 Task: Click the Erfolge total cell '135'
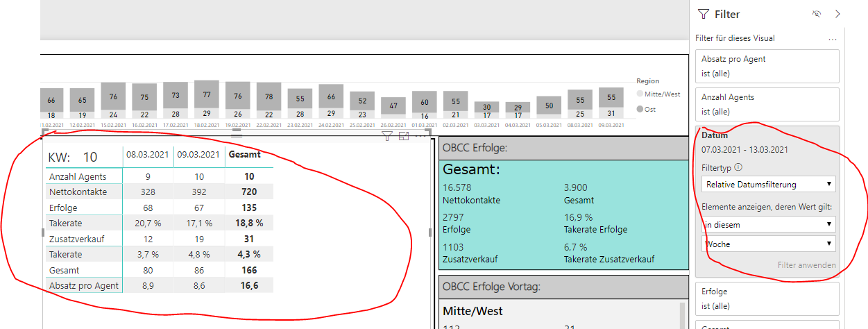click(248, 208)
